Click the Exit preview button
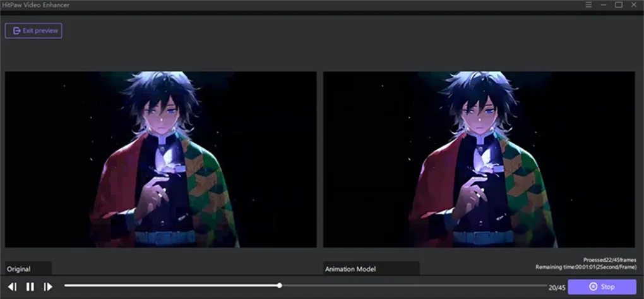This screenshot has height=299, width=644. pyautogui.click(x=33, y=31)
